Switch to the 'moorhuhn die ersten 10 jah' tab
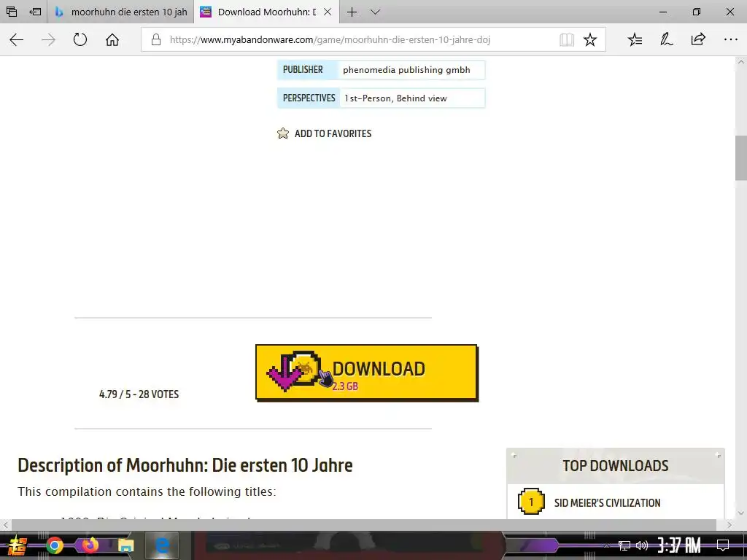The image size is (747, 560). pyautogui.click(x=120, y=12)
